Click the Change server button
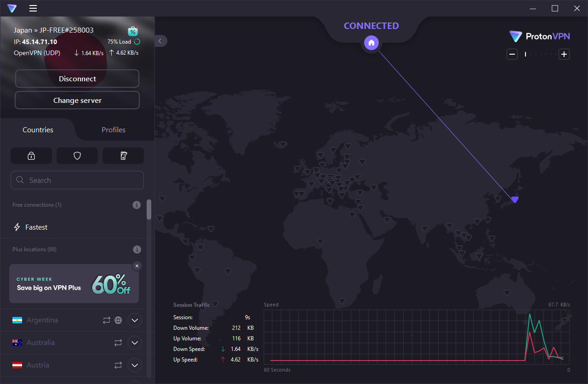Viewport: 588px width, 384px height. click(x=77, y=100)
